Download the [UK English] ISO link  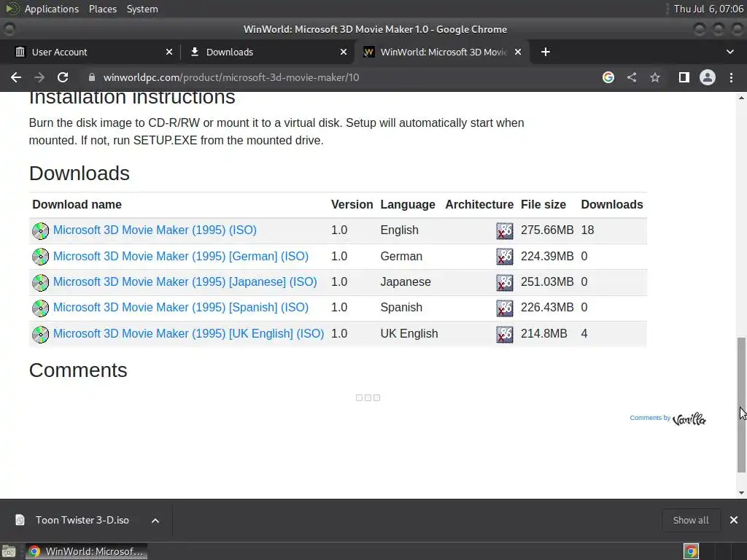pyautogui.click(x=189, y=334)
